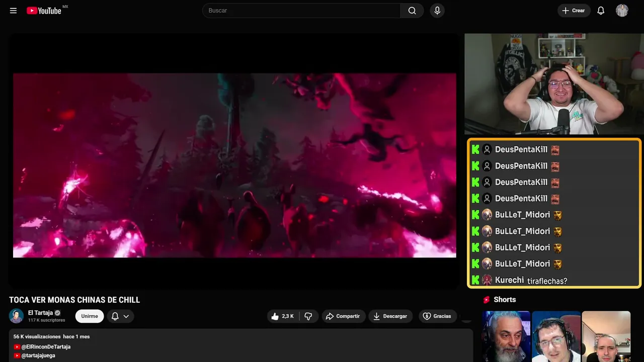
Task: Open the Crear menu
Action: pos(574,11)
